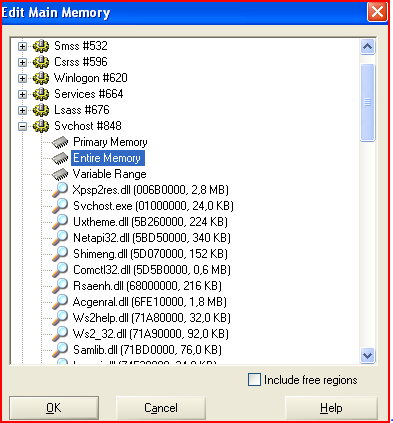Expand the Winlogon #620 tree node

tap(22, 78)
